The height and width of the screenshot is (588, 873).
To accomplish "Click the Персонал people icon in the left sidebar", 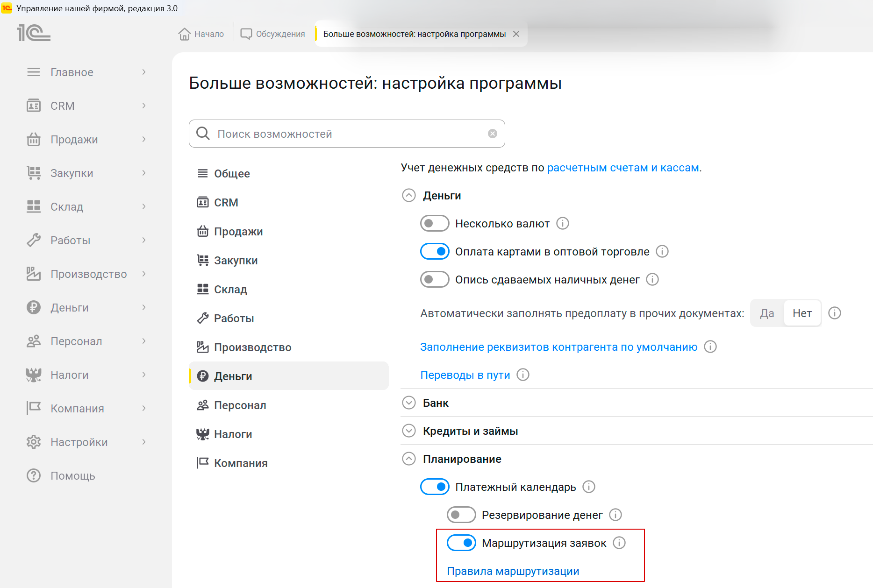I will (x=34, y=341).
